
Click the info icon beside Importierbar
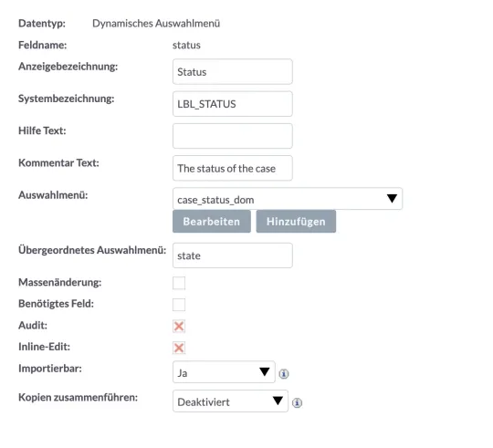[x=284, y=374]
